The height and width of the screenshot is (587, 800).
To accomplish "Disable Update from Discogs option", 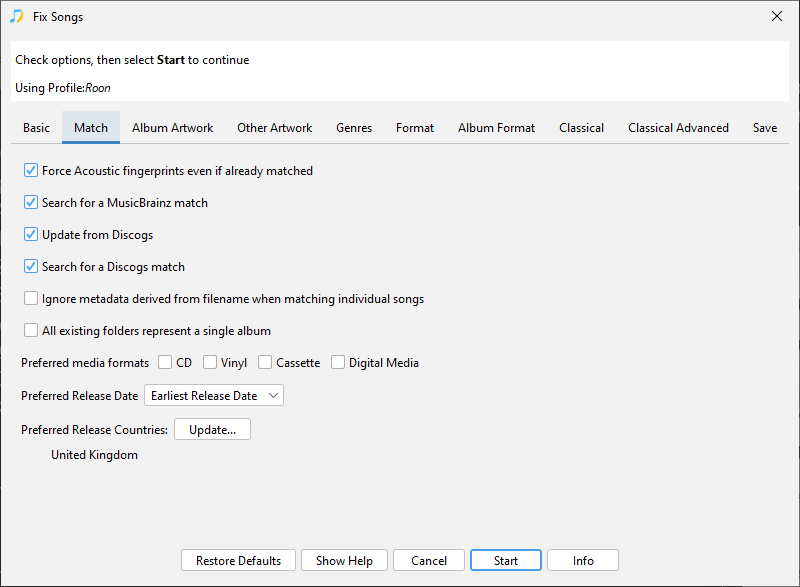I will coord(31,235).
